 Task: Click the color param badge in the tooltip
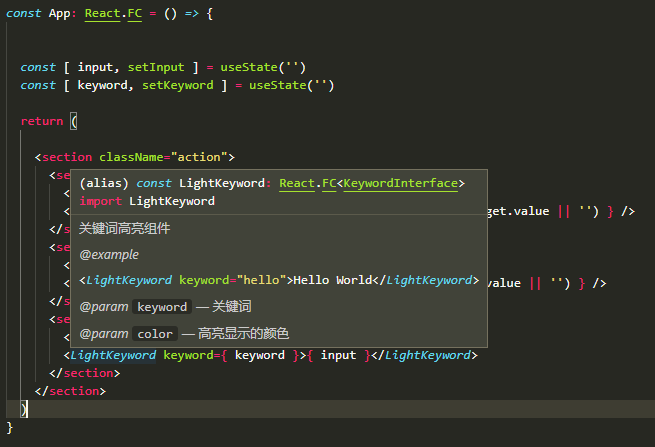[155, 334]
